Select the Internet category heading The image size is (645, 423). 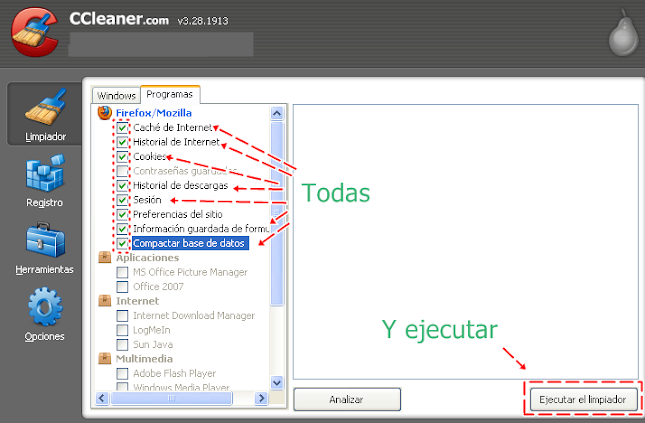pyautogui.click(x=137, y=301)
